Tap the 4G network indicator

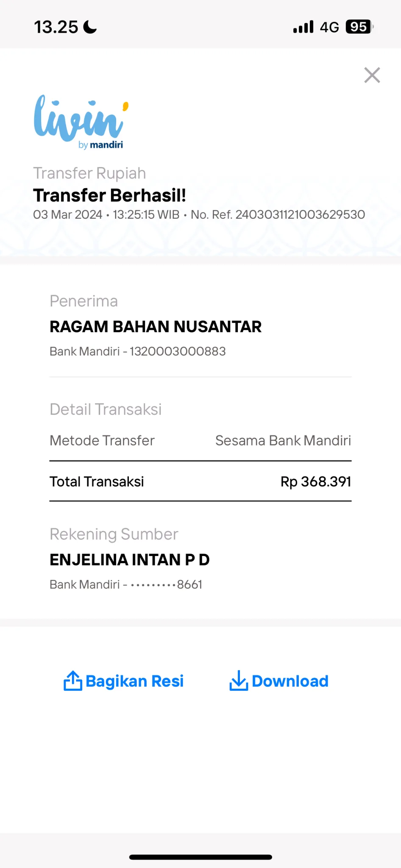pos(329,27)
